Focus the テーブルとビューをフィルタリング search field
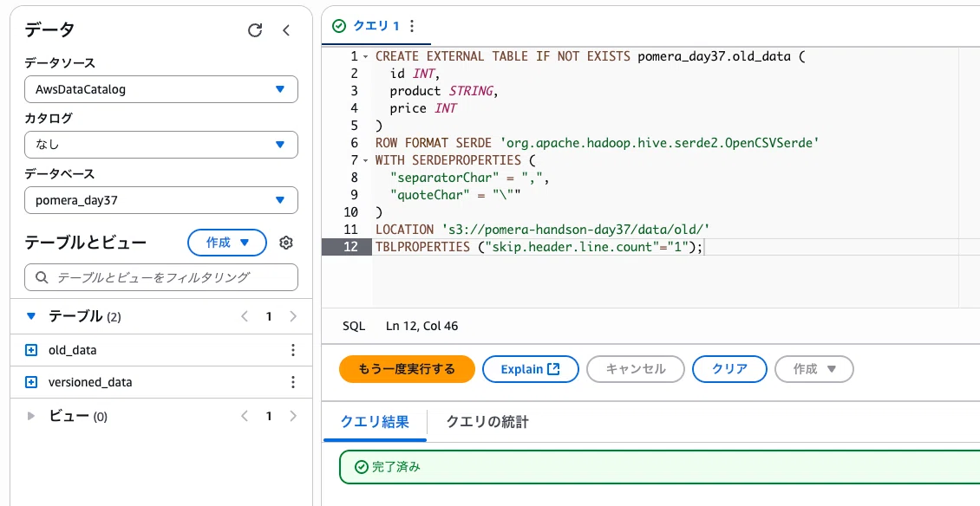Image resolution: width=980 pixels, height=506 pixels. (161, 277)
